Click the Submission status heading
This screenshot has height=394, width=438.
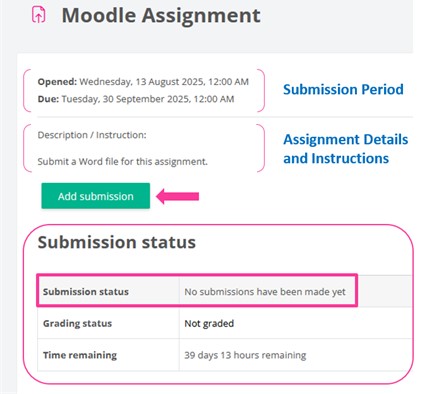coord(117,242)
